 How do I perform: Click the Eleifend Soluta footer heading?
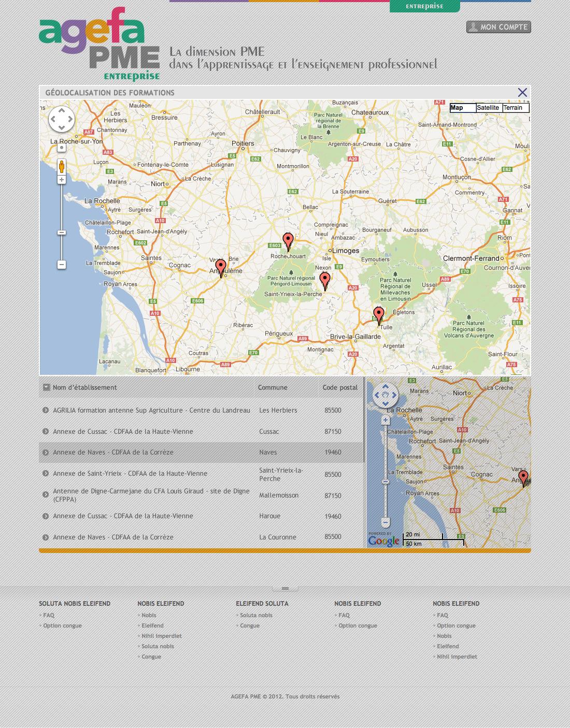262,604
